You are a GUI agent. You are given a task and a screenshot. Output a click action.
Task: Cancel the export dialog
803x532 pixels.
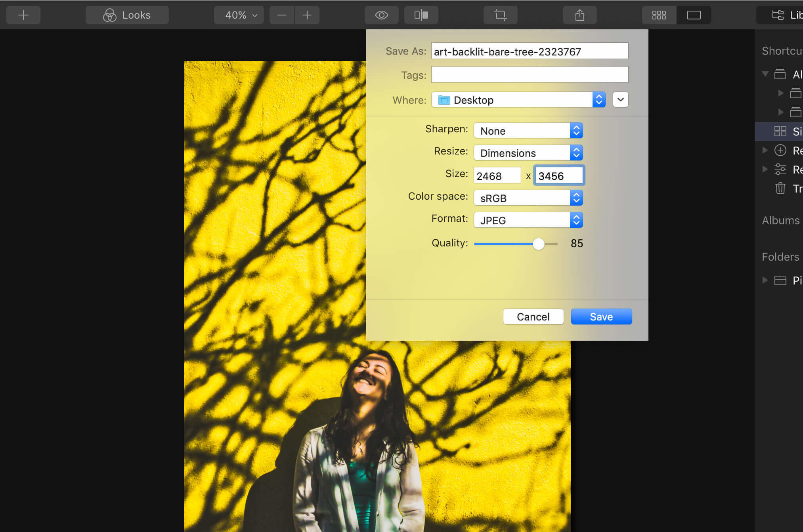pyautogui.click(x=533, y=317)
